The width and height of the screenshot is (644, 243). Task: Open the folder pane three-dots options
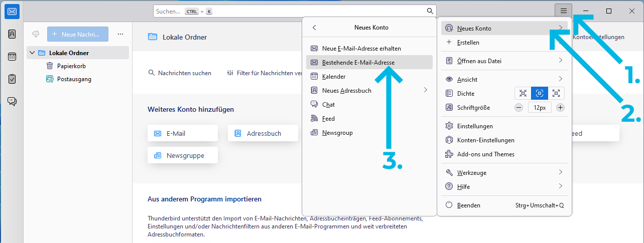(120, 34)
